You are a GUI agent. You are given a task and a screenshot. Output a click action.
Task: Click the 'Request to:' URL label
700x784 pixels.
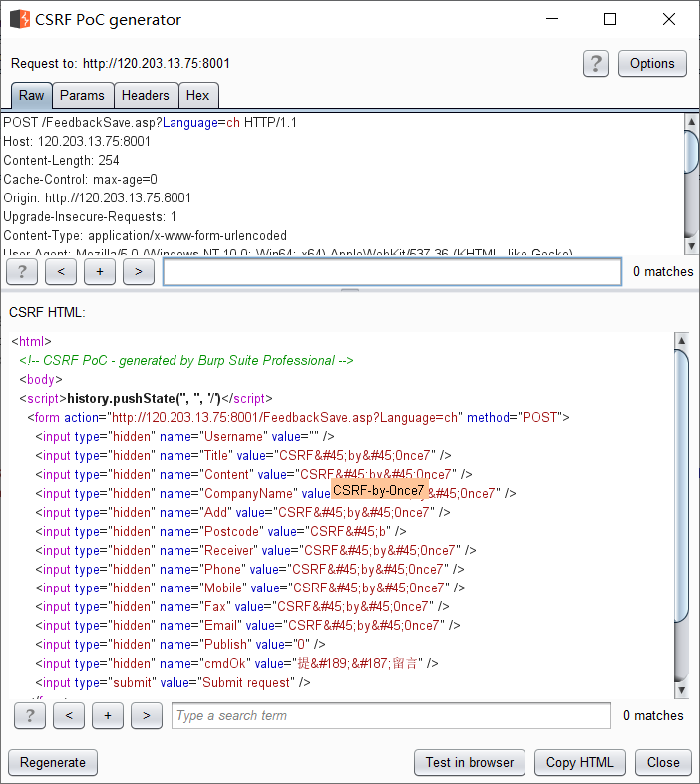(x=121, y=64)
